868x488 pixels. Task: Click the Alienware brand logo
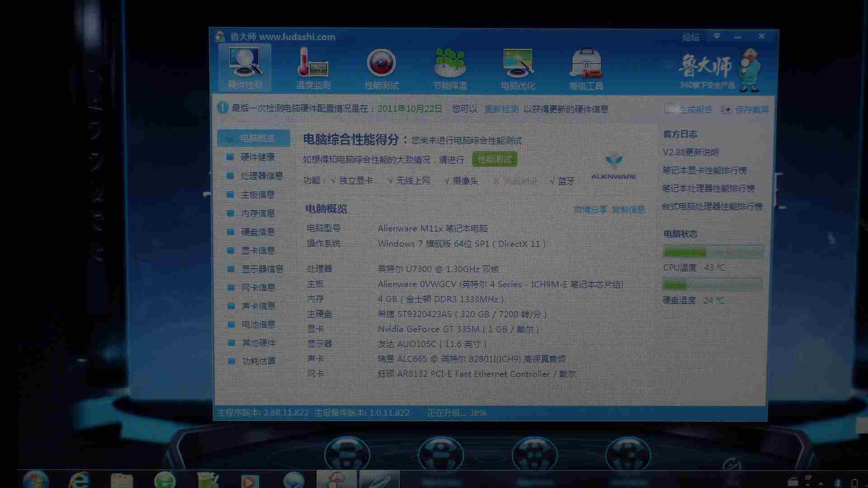[614, 167]
